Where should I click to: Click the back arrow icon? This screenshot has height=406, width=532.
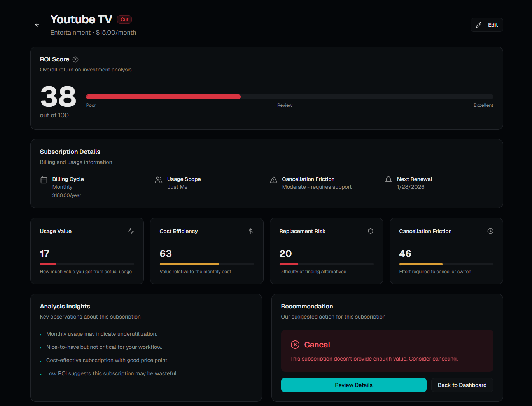(37, 25)
